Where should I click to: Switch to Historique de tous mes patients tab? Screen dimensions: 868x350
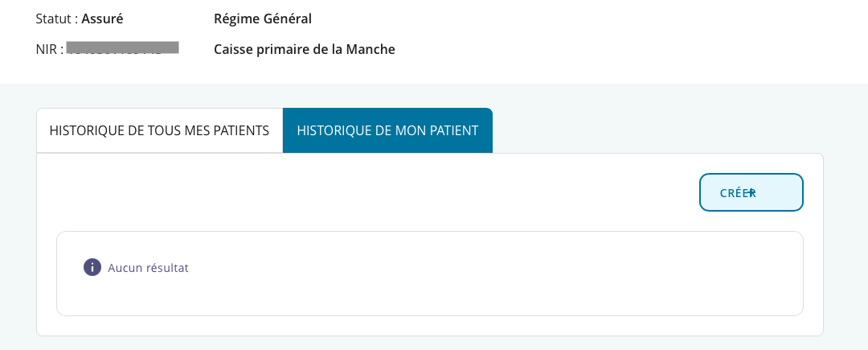[x=159, y=130]
